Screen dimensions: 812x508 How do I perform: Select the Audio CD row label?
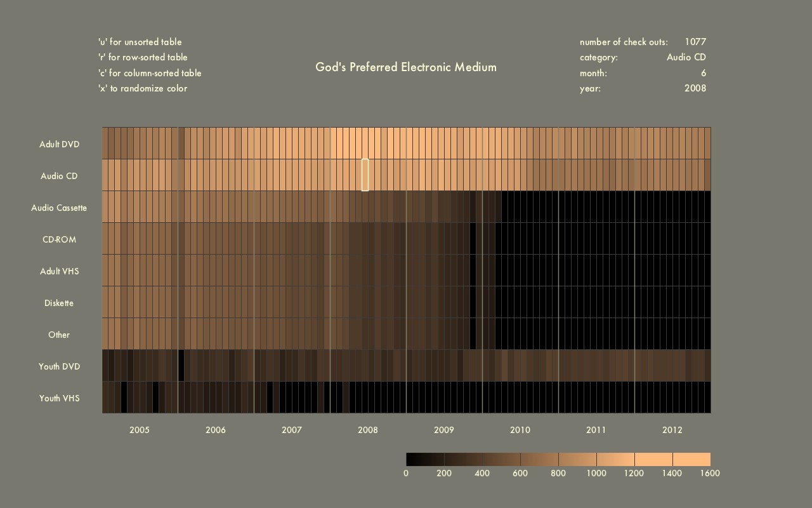point(59,176)
